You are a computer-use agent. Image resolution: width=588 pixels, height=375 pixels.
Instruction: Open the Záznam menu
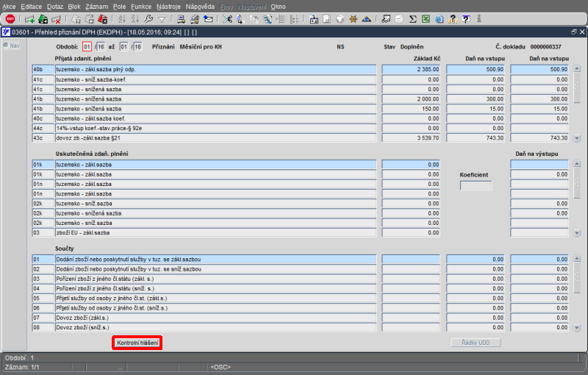click(96, 7)
